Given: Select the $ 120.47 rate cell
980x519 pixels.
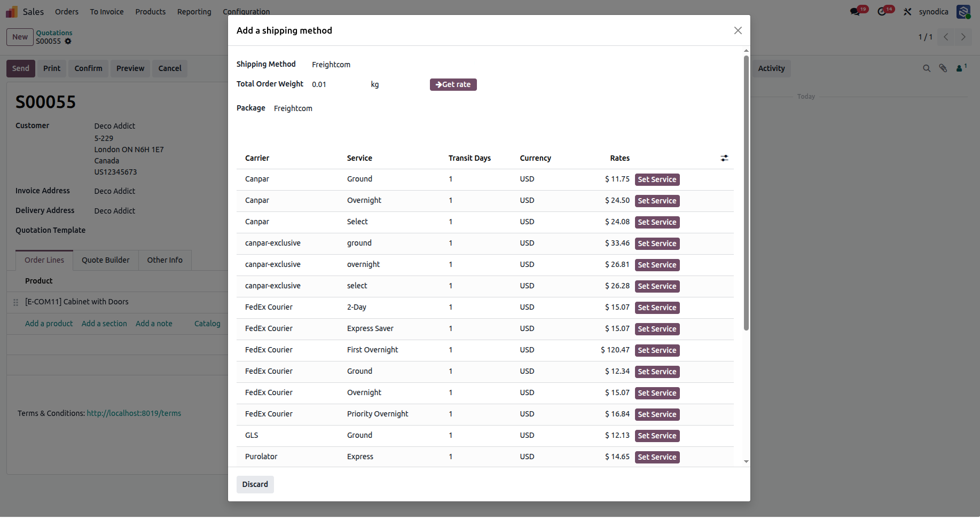Looking at the screenshot, I should 615,350.
